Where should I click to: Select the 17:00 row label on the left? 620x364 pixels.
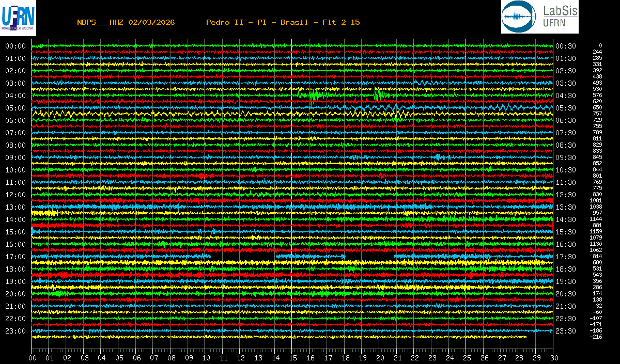16,257
